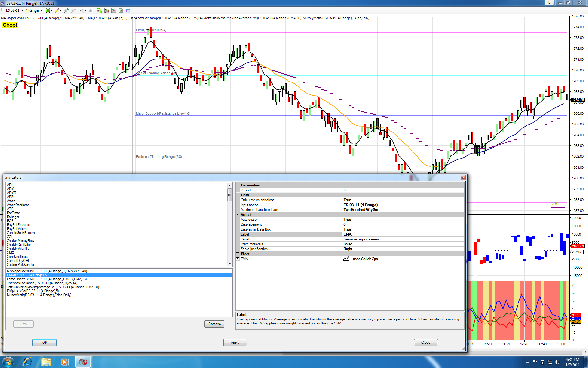Collapse the Data section
This screenshot has width=588, height=368.
click(x=238, y=195)
